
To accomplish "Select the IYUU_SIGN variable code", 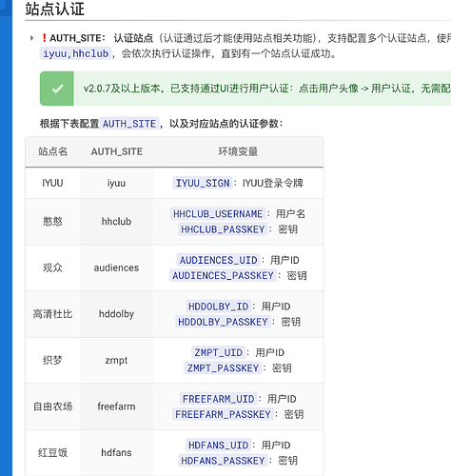I will [x=203, y=183].
